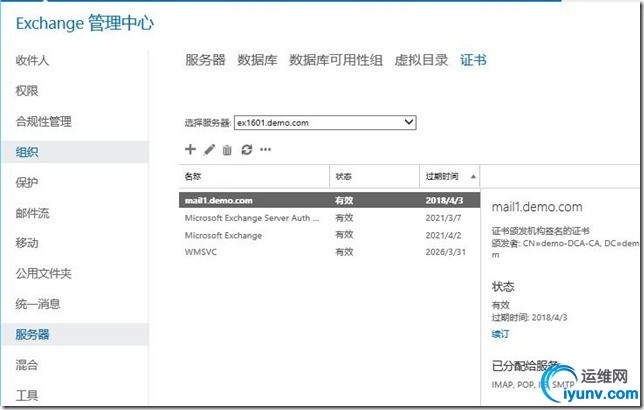The image size is (644, 410).
Task: Open 公用文件夹 in the sidebar
Action: (x=43, y=273)
